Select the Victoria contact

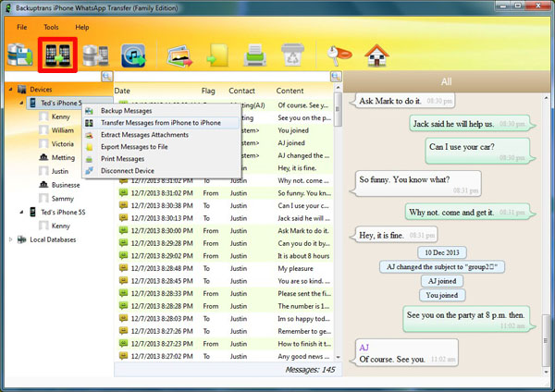coord(63,143)
